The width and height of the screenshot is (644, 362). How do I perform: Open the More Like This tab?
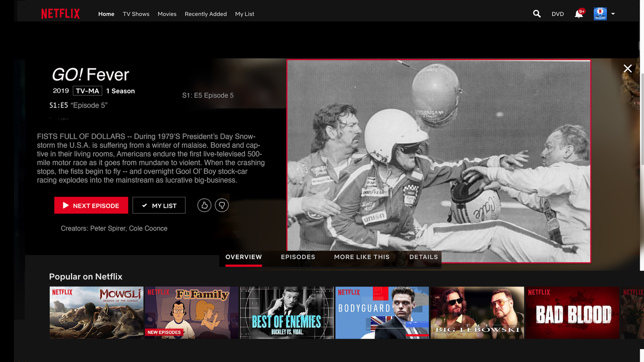pyautogui.click(x=362, y=257)
